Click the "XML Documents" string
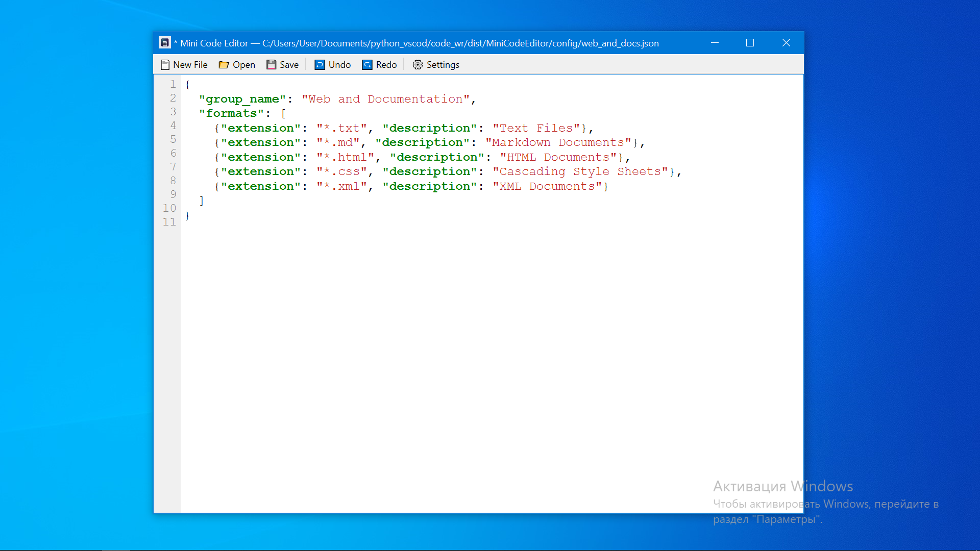Viewport: 980px width, 551px height. click(548, 186)
